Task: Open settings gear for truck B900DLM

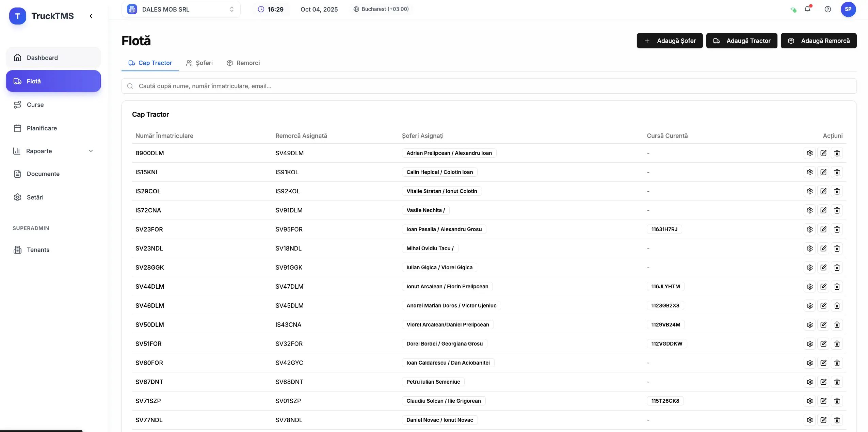Action: coord(810,153)
